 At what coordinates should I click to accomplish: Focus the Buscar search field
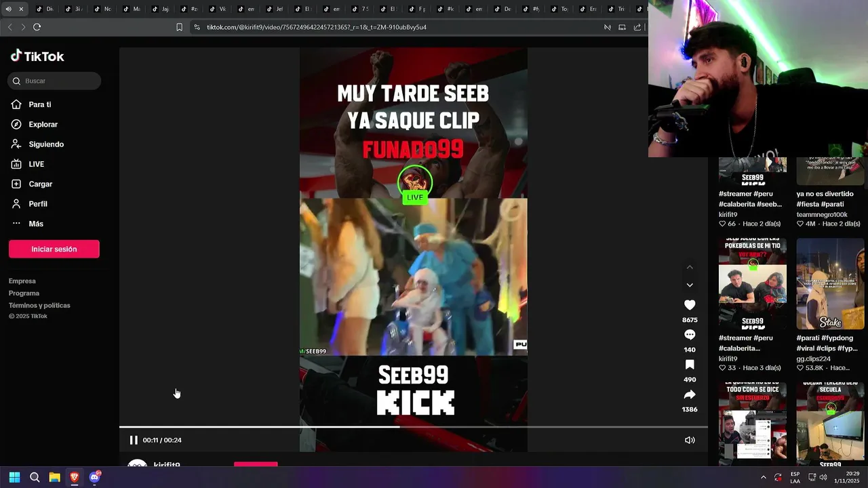point(54,81)
